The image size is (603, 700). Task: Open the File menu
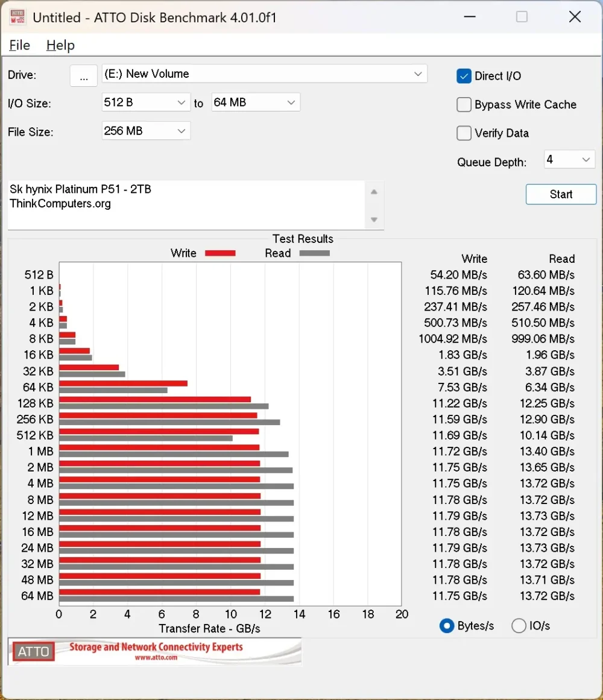coord(20,45)
